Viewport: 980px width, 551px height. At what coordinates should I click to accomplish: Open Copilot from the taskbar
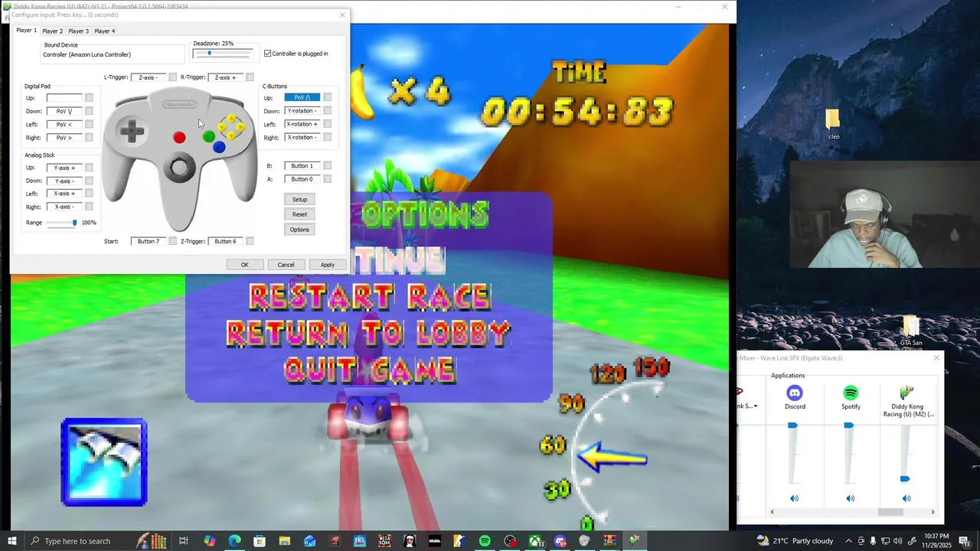pyautogui.click(x=209, y=541)
